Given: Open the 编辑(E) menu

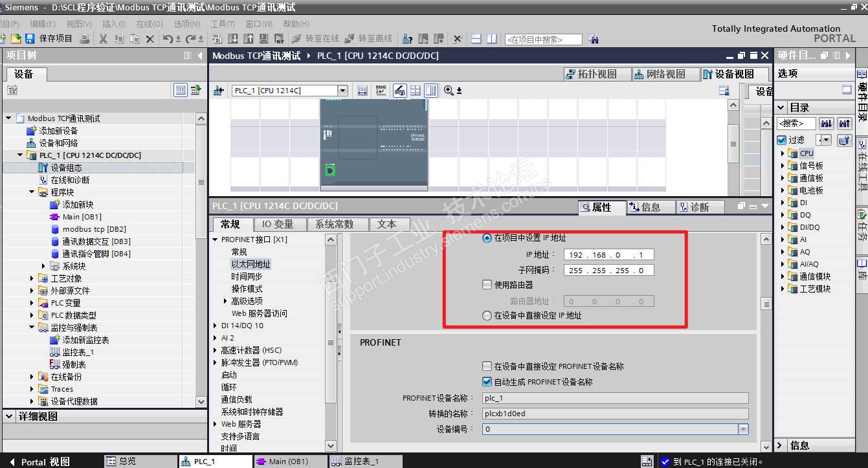Looking at the screenshot, I should click(42, 23).
